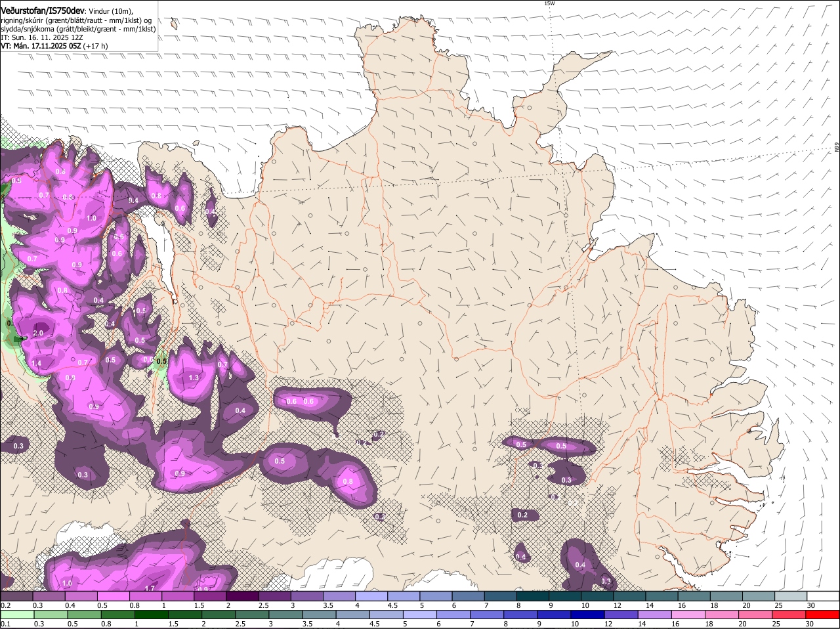Click the 15W longitude label at the map top
The height and width of the screenshot is (629, 840).
[549, 3]
